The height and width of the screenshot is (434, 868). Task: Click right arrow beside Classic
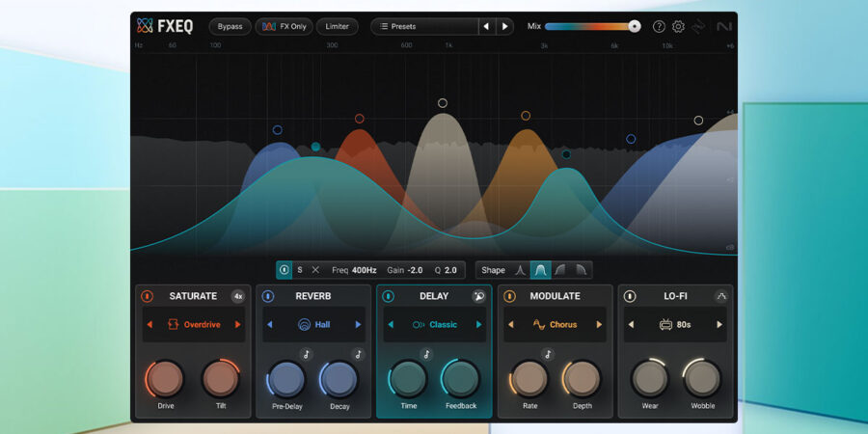(x=478, y=324)
